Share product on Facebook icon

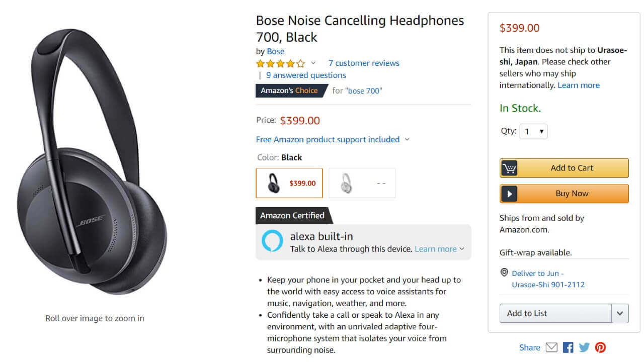coord(568,347)
